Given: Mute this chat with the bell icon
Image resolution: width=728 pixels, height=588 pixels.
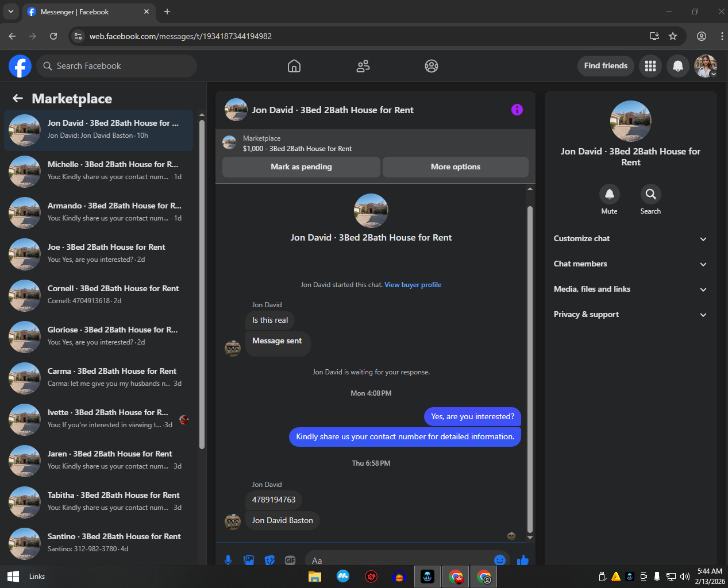Looking at the screenshot, I should pyautogui.click(x=610, y=194).
